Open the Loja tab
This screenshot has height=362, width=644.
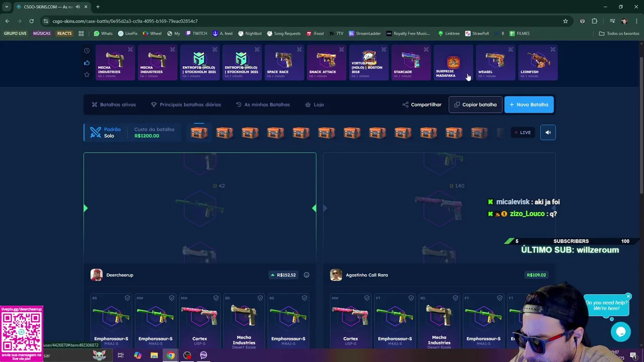(314, 105)
